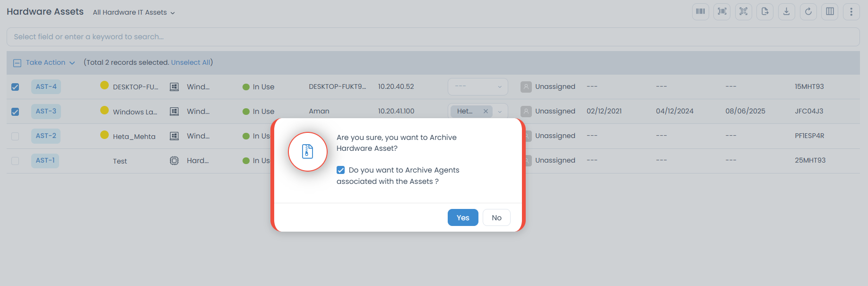Open the three-dot more options menu

(851, 12)
